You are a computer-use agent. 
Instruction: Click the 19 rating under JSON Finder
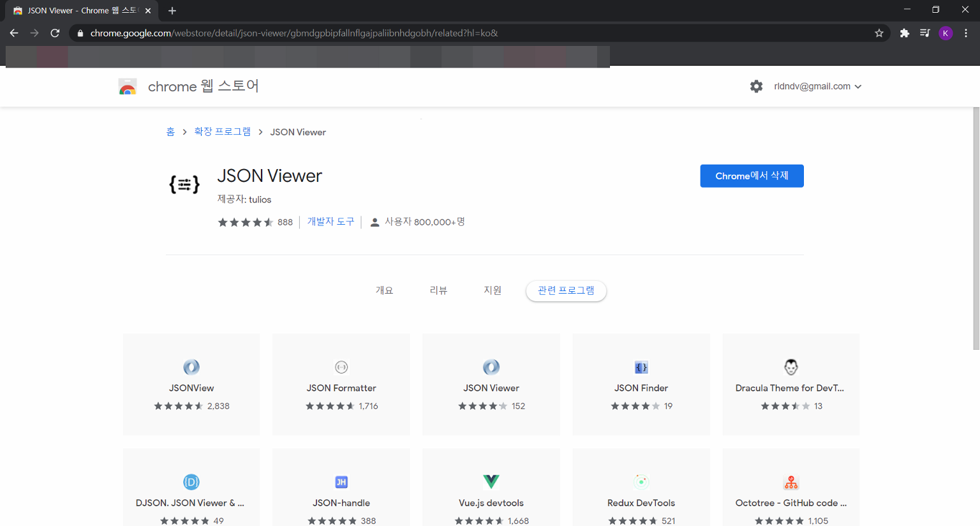click(668, 406)
